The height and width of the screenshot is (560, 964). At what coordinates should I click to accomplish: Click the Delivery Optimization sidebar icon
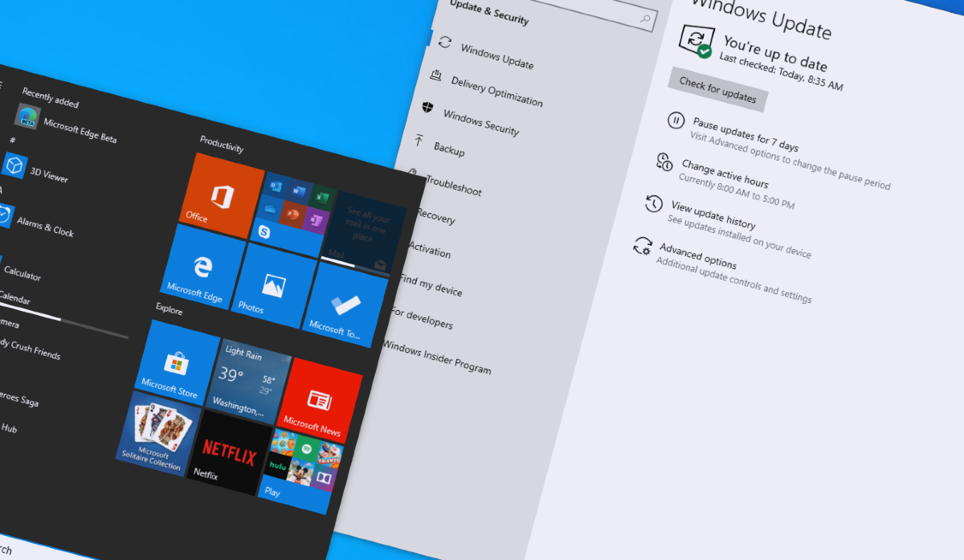[436, 76]
